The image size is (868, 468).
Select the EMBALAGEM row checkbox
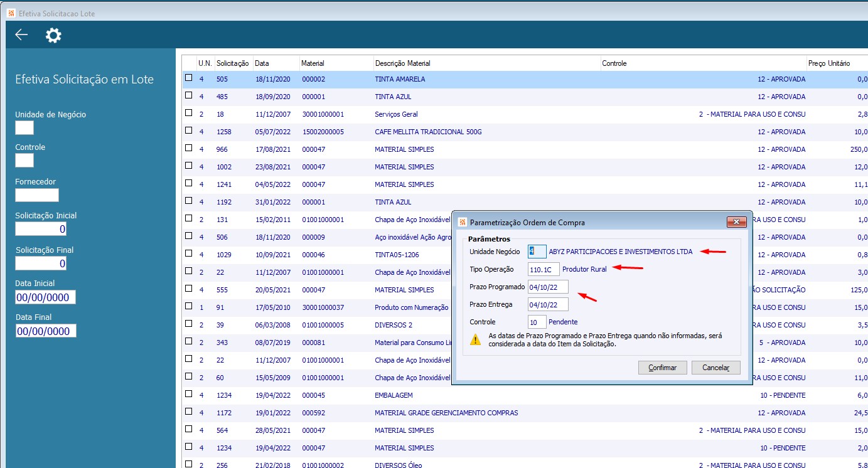coord(188,395)
